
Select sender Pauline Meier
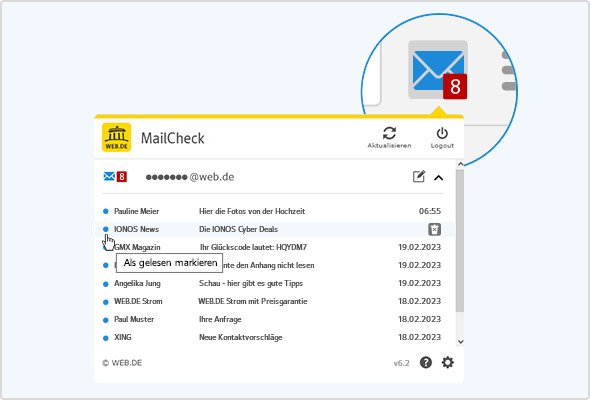(137, 211)
